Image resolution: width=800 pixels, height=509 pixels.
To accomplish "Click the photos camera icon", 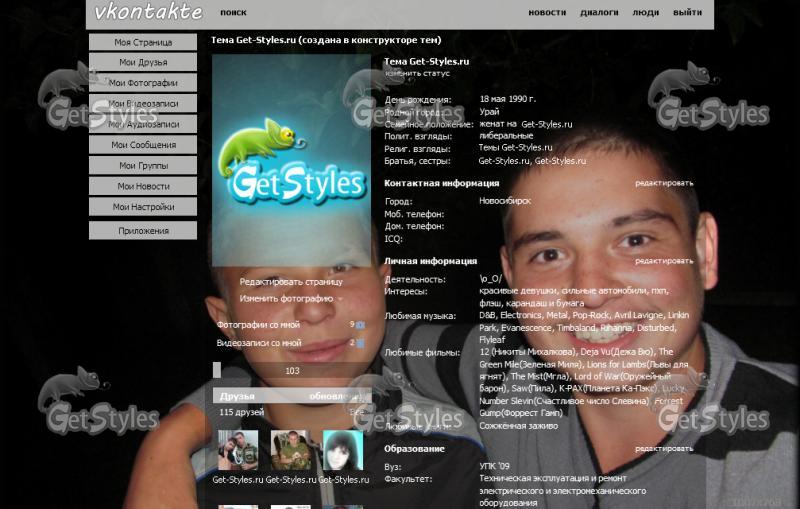I will pos(360,325).
